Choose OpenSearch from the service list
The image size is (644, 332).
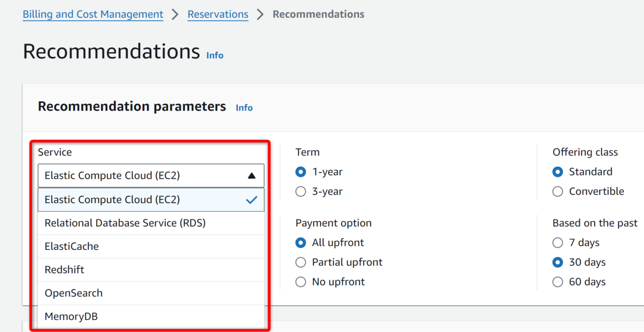151,293
